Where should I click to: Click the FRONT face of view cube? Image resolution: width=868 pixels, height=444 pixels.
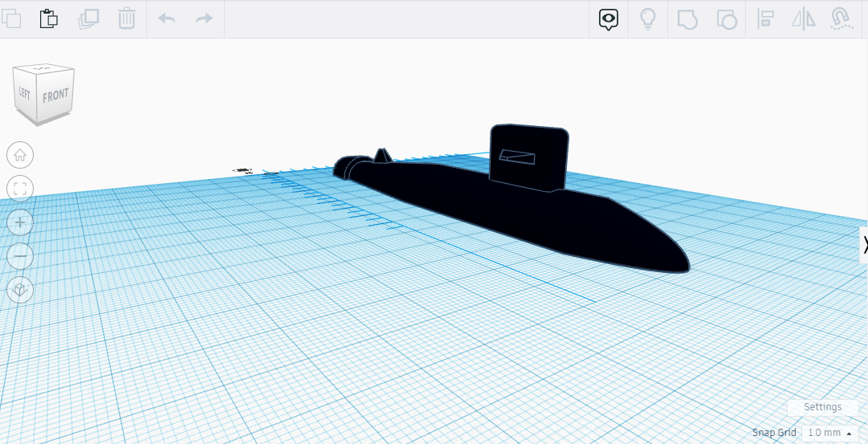pos(56,96)
